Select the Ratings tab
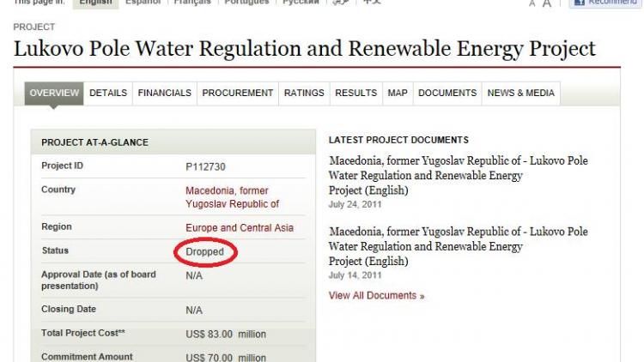The image size is (644, 362). pos(304,93)
